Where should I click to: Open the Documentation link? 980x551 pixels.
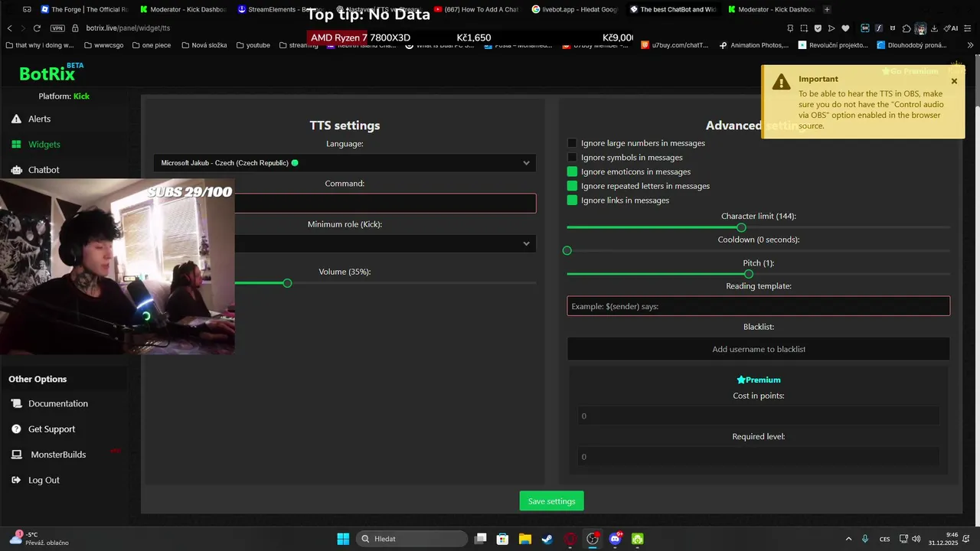(58, 403)
